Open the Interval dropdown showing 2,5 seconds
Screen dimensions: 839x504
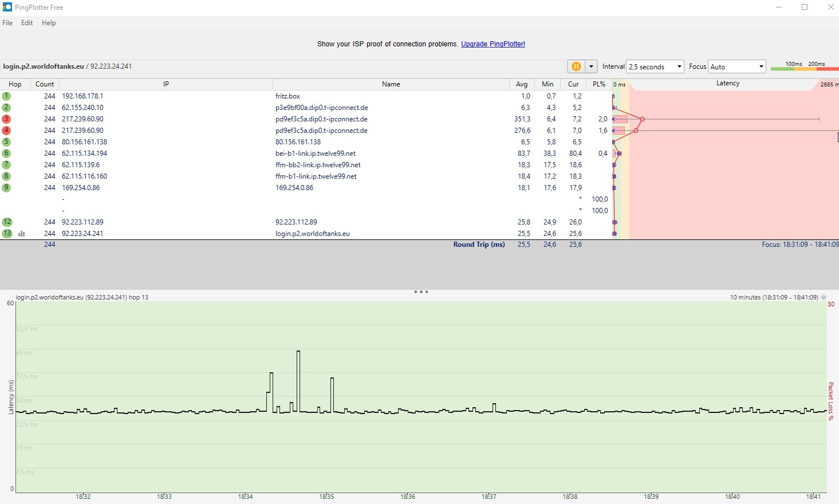[655, 66]
